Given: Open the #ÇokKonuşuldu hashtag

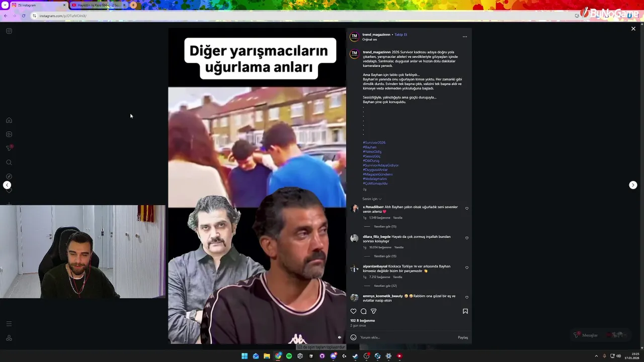Looking at the screenshot, I should click(375, 184).
